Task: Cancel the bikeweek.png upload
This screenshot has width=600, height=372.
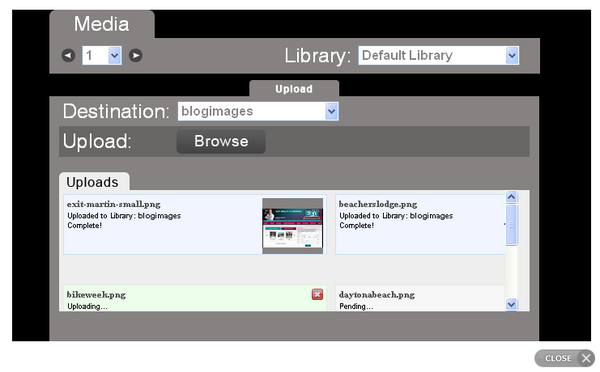Action: click(x=317, y=294)
